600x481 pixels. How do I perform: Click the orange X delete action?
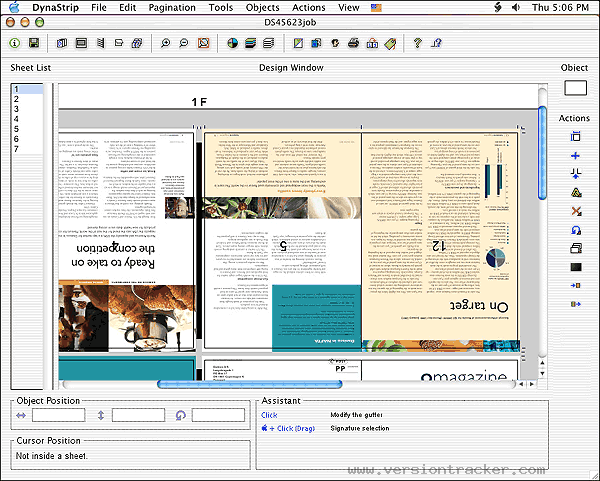[576, 211]
